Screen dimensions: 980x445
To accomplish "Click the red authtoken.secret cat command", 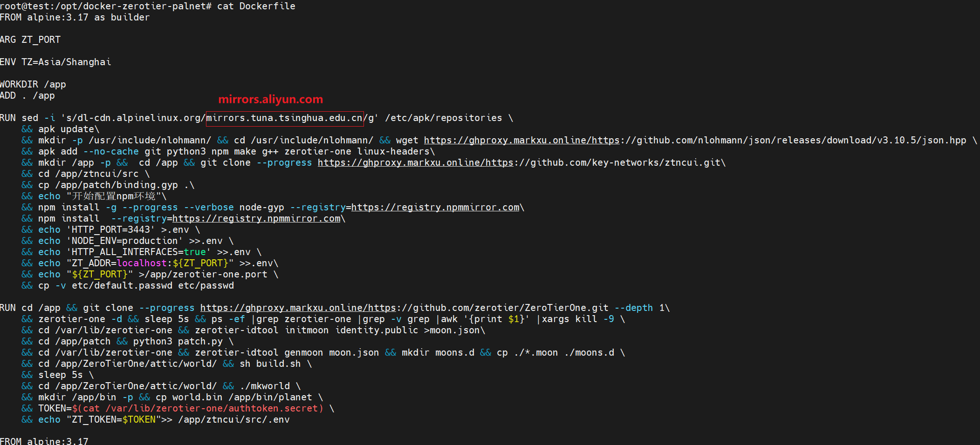I will (x=198, y=408).
